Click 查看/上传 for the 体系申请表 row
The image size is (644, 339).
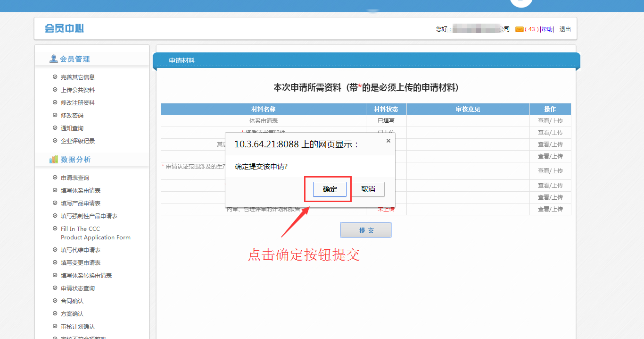pyautogui.click(x=550, y=121)
